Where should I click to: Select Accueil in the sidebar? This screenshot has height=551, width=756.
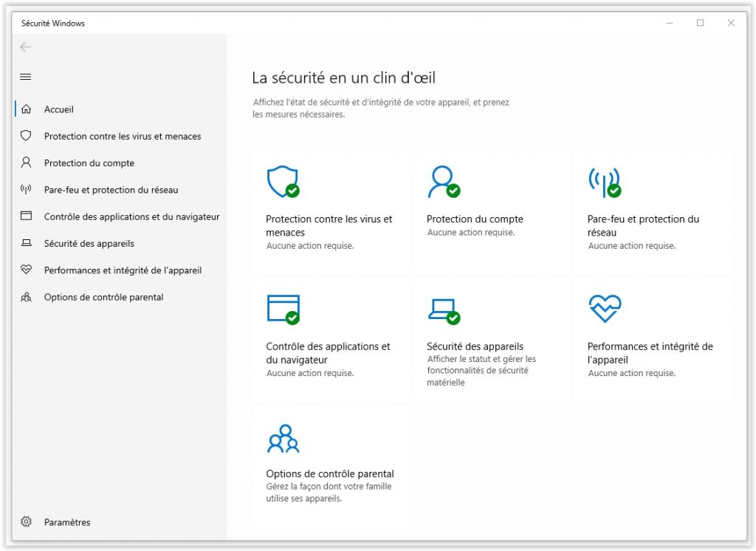pos(120,109)
